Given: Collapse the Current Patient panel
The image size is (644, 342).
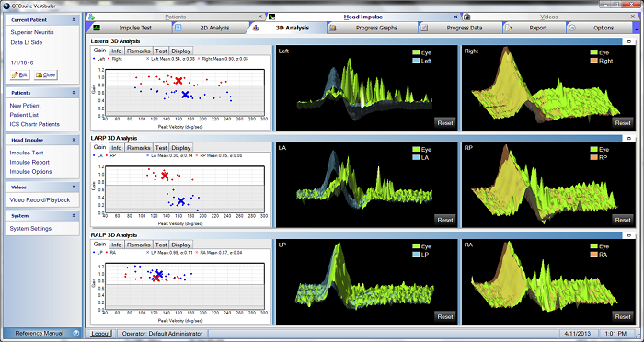Looking at the screenshot, I should tap(74, 19).
